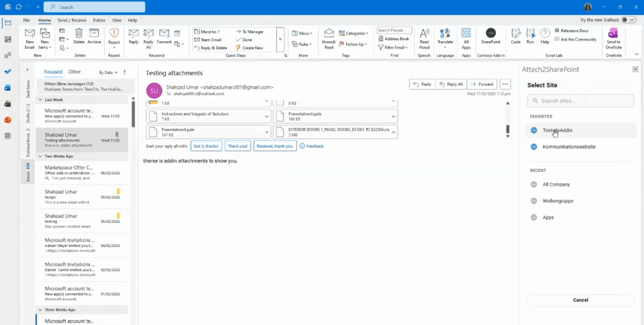This screenshot has height=325, width=644.
Task: Open the Address Book
Action: pyautogui.click(x=394, y=39)
